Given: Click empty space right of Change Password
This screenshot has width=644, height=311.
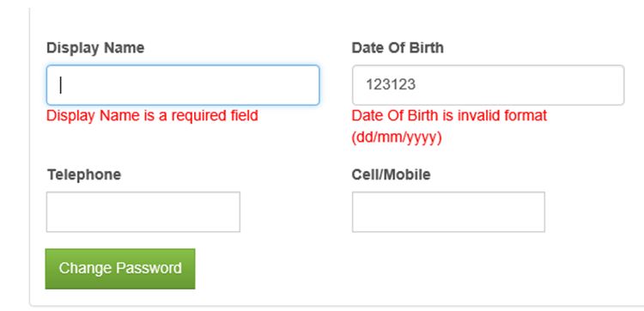Looking at the screenshot, I should click(x=410, y=269).
